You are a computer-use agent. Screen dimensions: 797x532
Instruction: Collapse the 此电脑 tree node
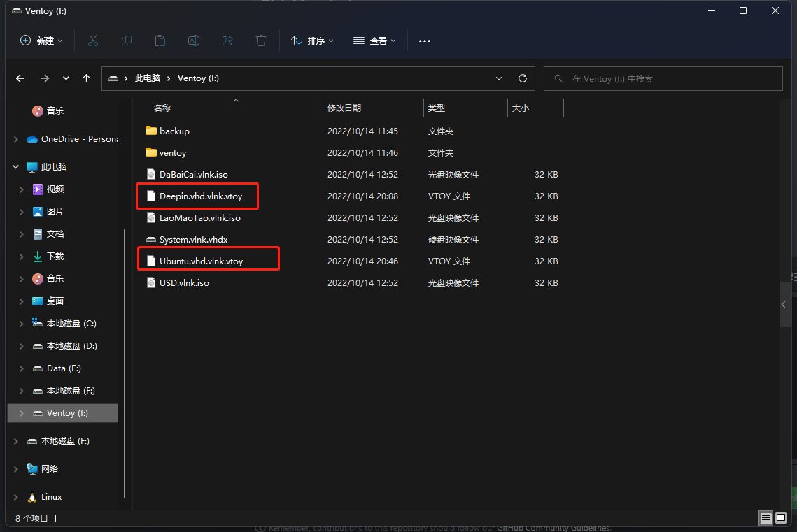tap(16, 167)
